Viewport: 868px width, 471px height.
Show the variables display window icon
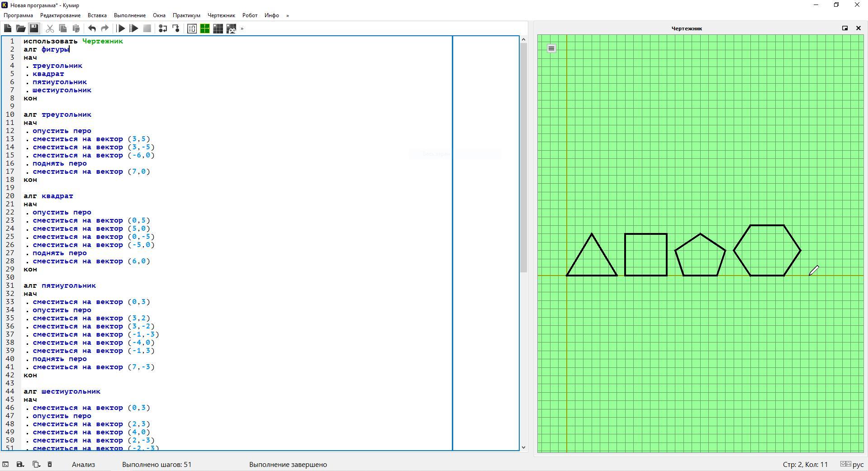pos(192,29)
